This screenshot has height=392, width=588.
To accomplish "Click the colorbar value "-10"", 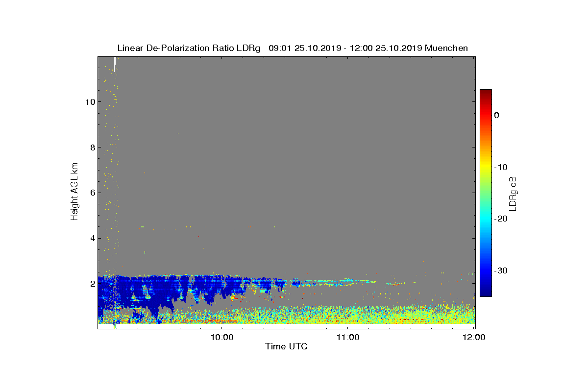I will coord(500,167).
